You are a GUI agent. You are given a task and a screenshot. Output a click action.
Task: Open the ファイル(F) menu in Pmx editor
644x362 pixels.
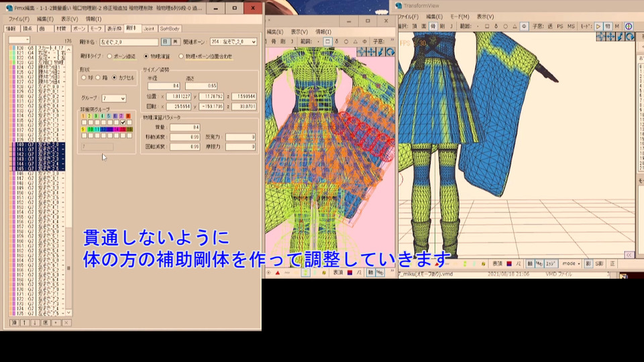[19, 19]
